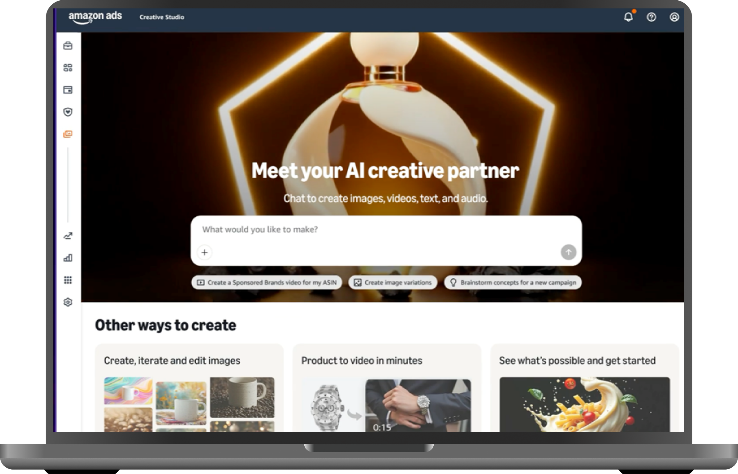Open the help question mark icon
Screen dimensions: 738x474
(651, 17)
